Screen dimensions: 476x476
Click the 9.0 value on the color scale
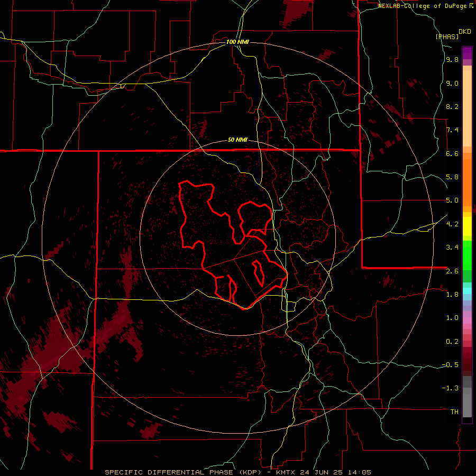click(x=452, y=84)
